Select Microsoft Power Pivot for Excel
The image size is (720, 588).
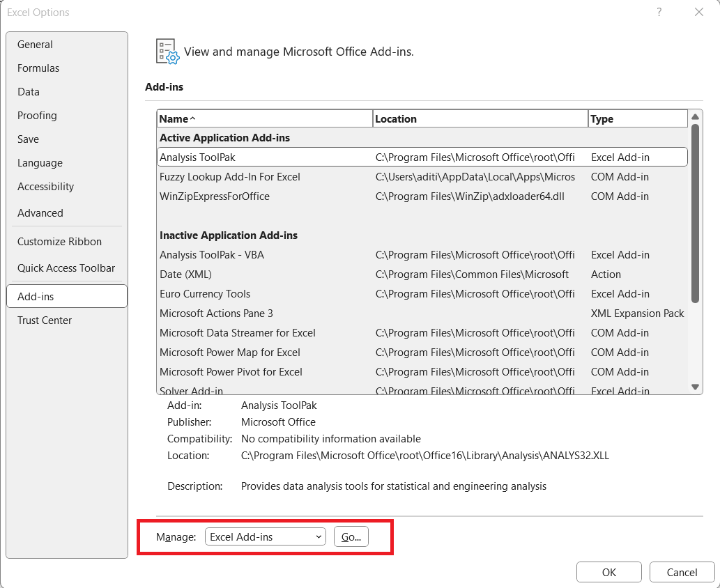[x=422, y=372]
